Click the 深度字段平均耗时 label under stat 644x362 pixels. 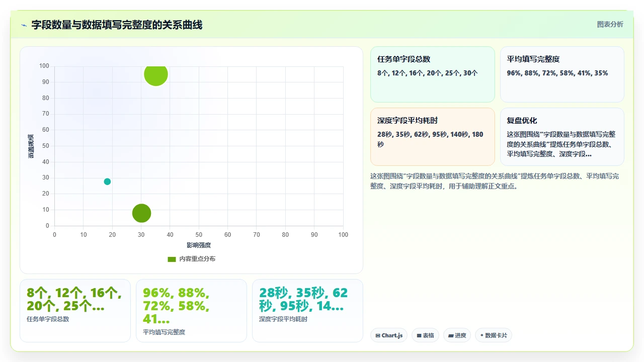click(283, 319)
